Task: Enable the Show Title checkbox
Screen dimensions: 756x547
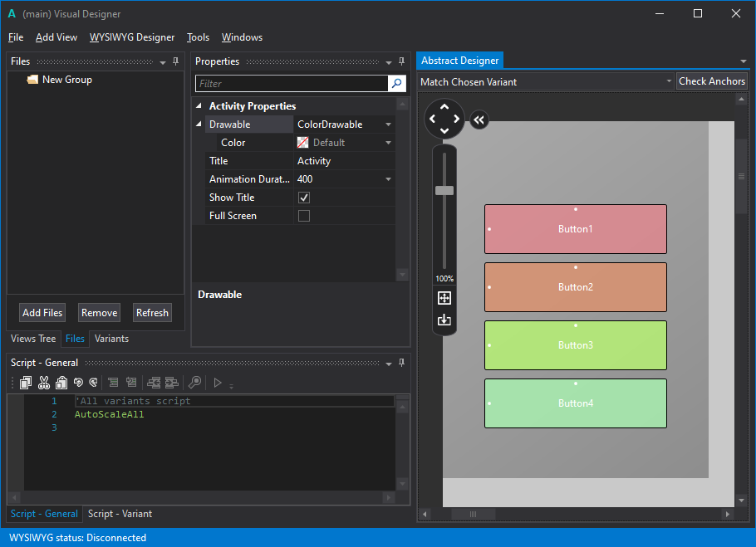Action: pyautogui.click(x=303, y=198)
